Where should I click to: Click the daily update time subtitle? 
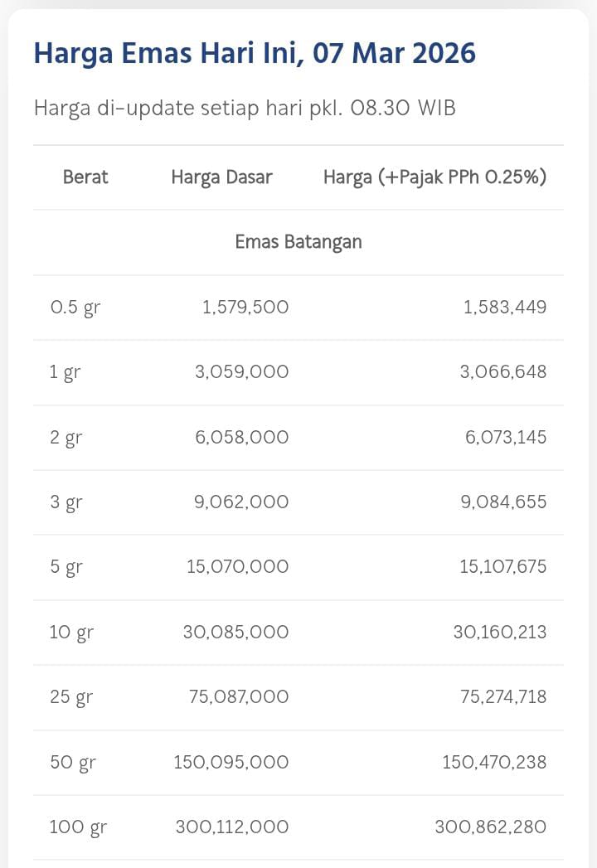coord(245,109)
